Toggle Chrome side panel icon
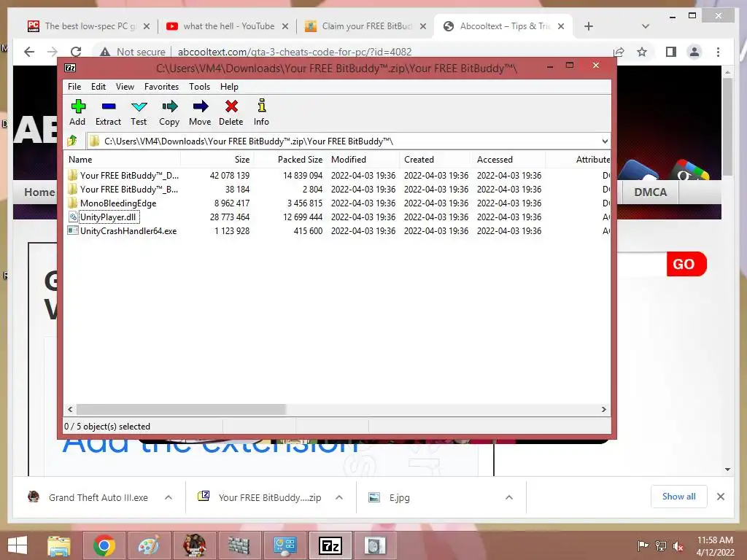 tap(671, 52)
